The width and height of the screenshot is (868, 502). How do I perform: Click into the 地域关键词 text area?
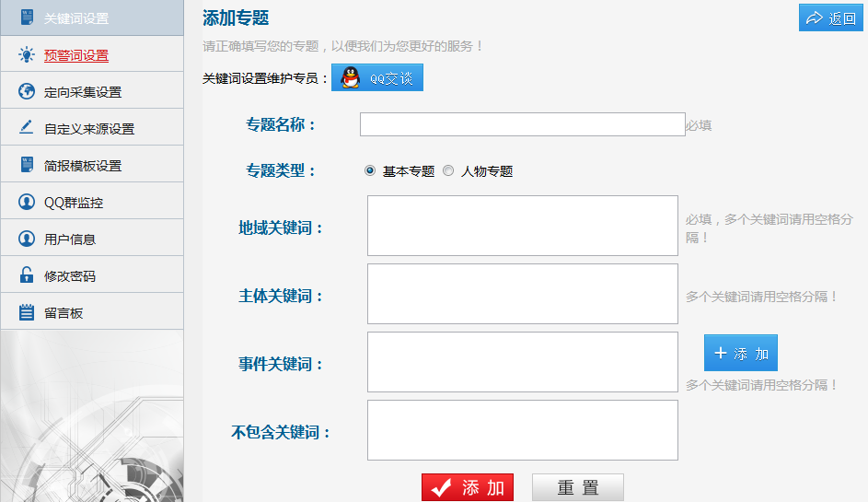point(522,226)
